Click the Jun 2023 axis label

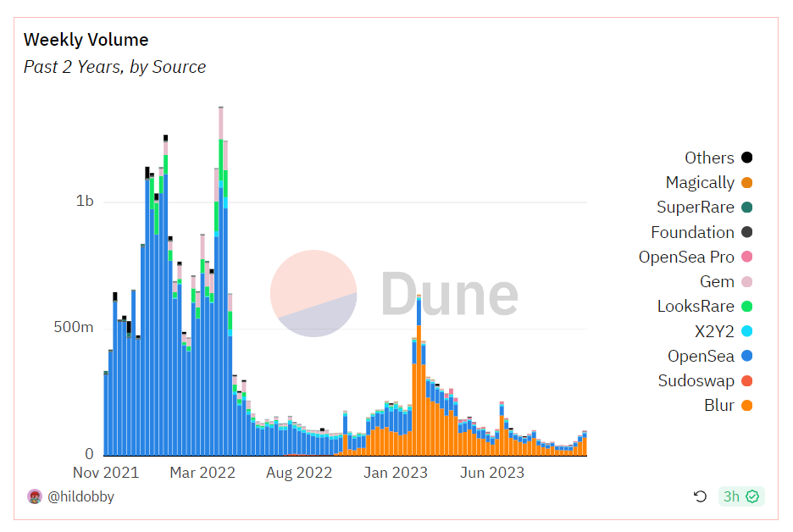click(492, 473)
